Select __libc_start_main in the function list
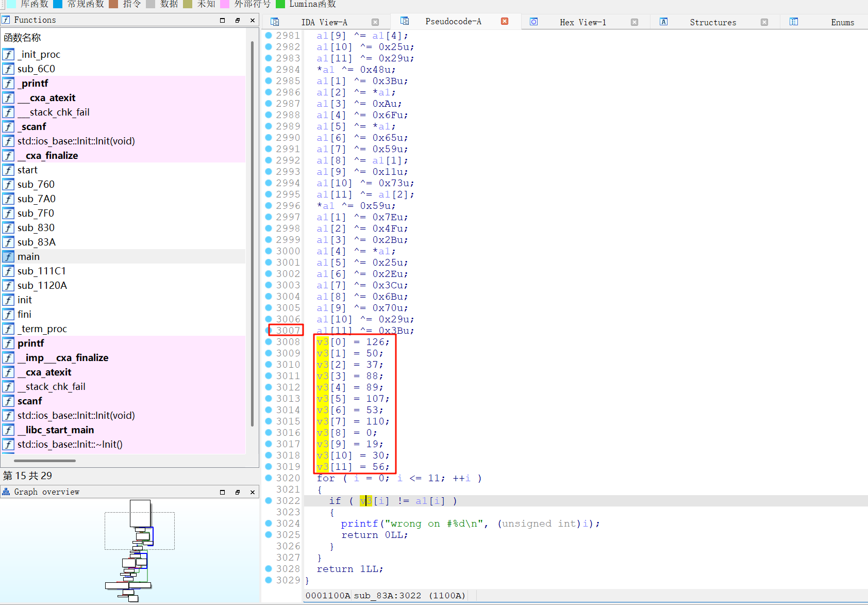Image resolution: width=868 pixels, height=605 pixels. pos(56,430)
